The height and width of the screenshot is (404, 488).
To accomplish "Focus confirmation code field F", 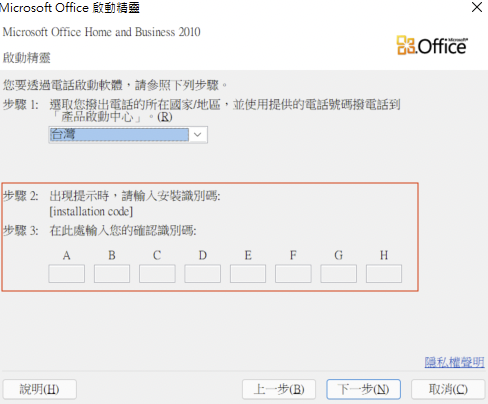I will tap(293, 274).
